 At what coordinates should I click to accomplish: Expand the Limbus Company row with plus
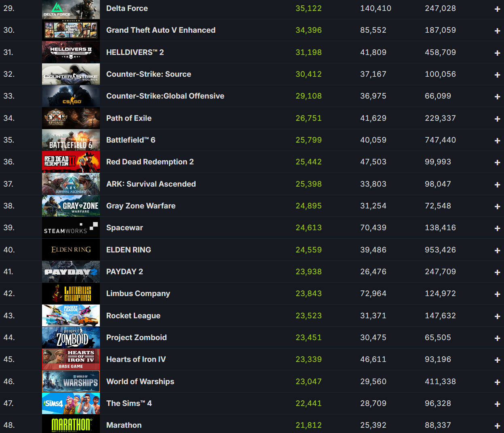tap(497, 294)
